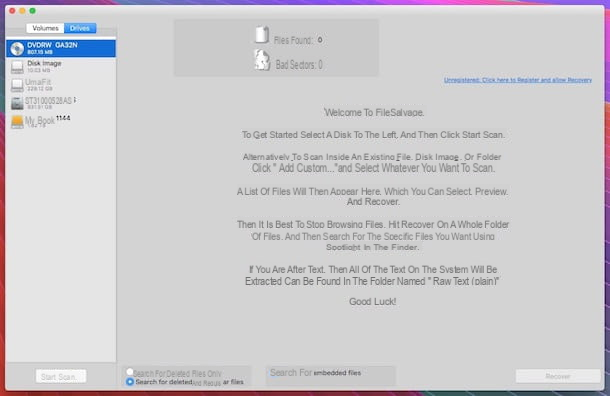Switch to the Volumes tab
Viewport: 610px width, 396px height.
point(45,28)
